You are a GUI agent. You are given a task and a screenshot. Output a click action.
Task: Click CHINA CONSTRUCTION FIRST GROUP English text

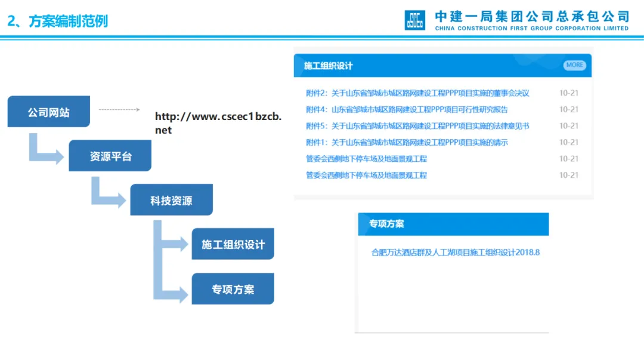tap(532, 29)
